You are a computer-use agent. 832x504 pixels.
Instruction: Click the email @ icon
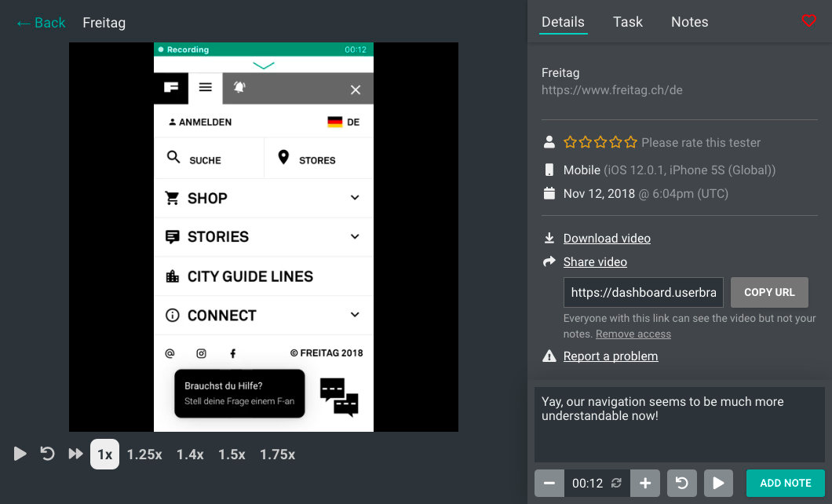point(170,353)
